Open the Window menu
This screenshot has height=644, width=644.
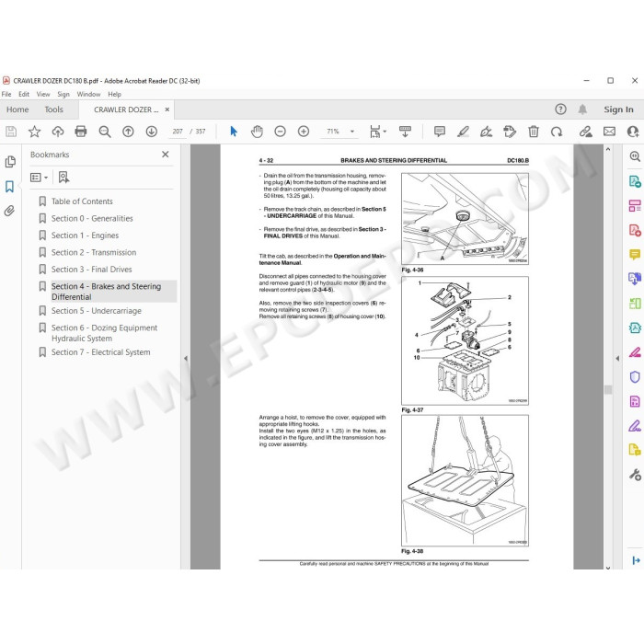88,94
